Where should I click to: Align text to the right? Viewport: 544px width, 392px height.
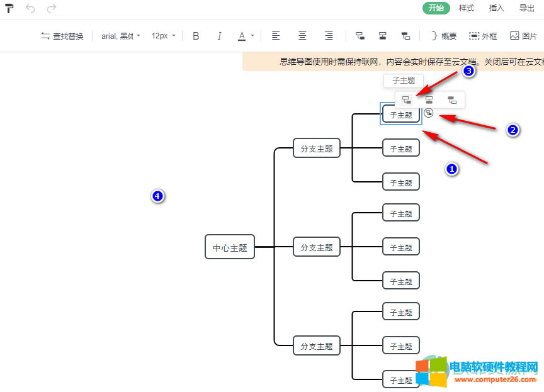tap(329, 36)
